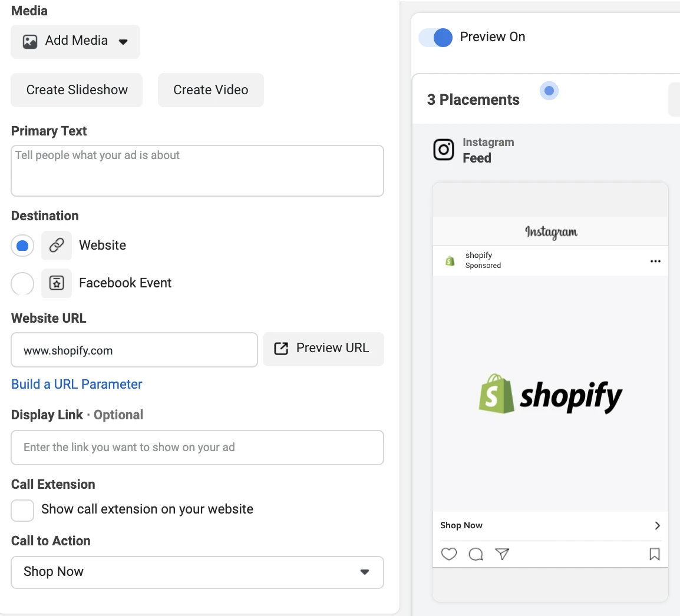Click the link chain icon beside Website
Screen dimensions: 680x616
(57, 246)
